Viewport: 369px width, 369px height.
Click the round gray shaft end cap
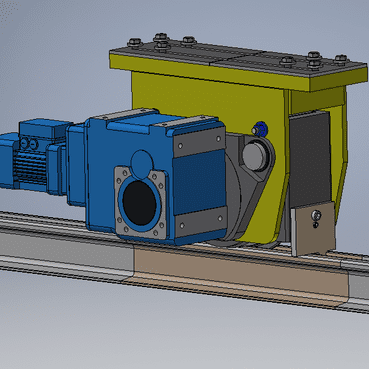[x=255, y=155]
